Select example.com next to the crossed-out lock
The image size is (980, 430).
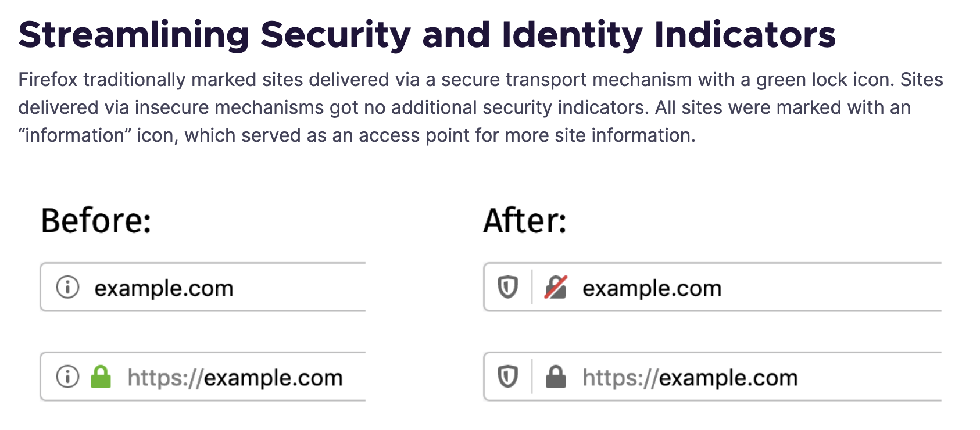pyautogui.click(x=652, y=288)
